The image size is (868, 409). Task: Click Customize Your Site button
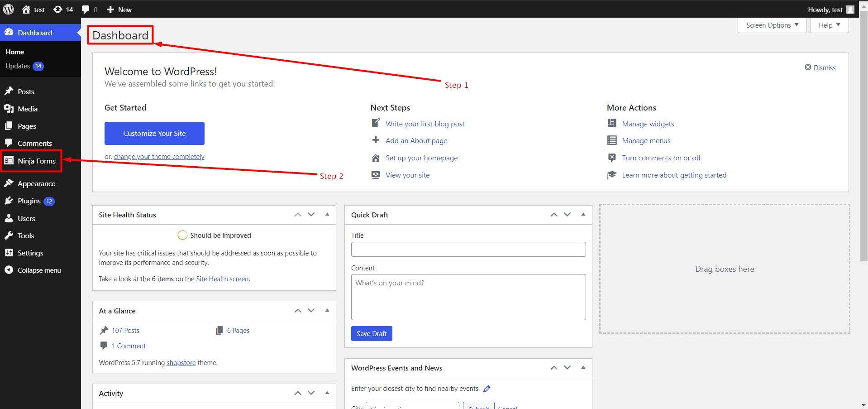[x=154, y=133]
